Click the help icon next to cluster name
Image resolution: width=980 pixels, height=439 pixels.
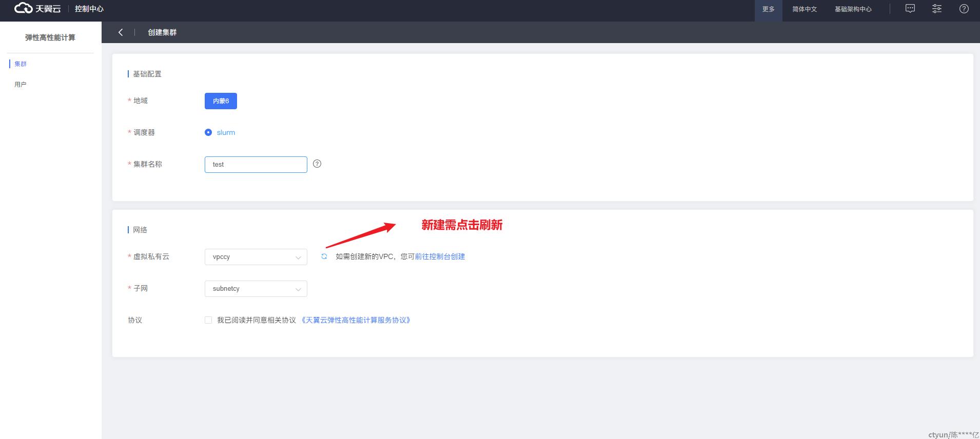click(317, 164)
